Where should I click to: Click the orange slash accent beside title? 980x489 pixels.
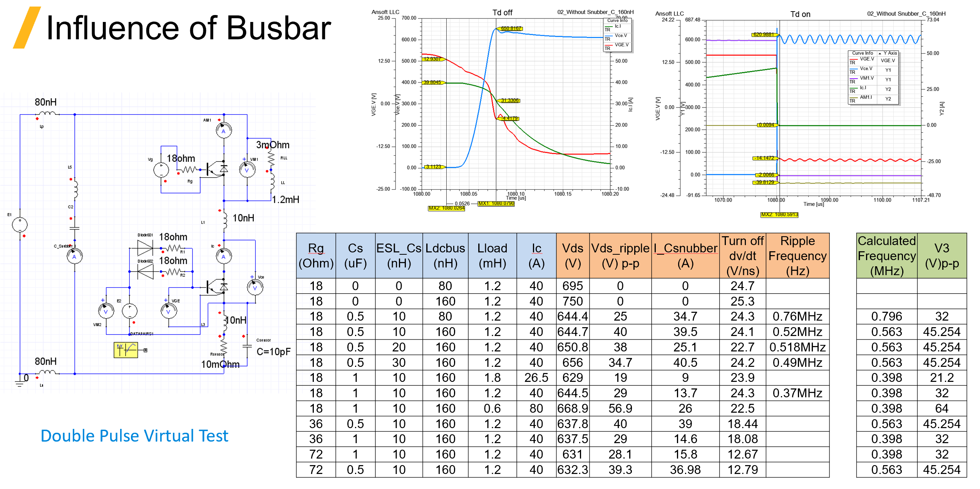27,27
